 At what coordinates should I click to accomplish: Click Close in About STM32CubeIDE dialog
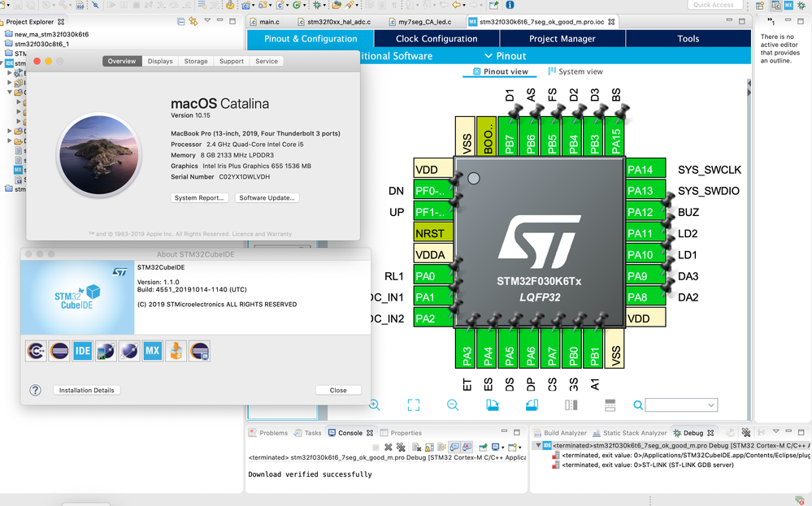(338, 390)
